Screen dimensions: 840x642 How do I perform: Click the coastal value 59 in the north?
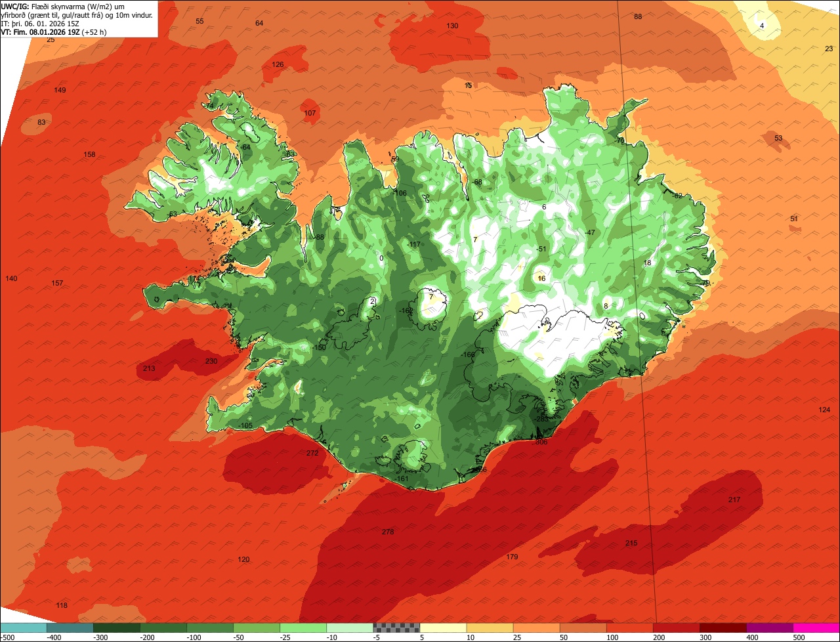[395, 159]
